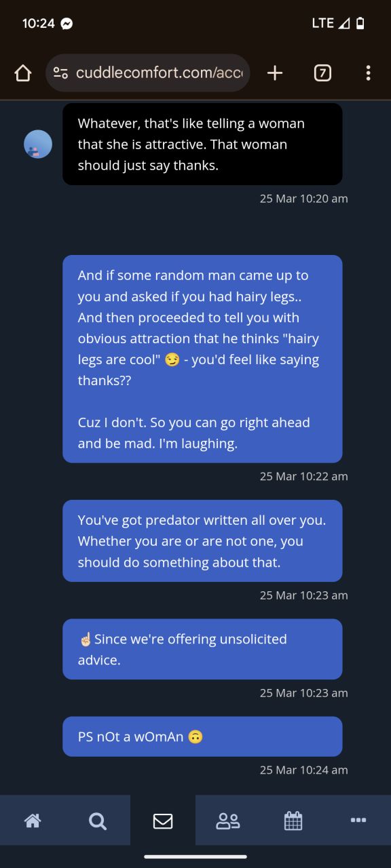The image size is (391, 868).
Task: Expand the bottom bar more options dots
Action: click(x=358, y=820)
